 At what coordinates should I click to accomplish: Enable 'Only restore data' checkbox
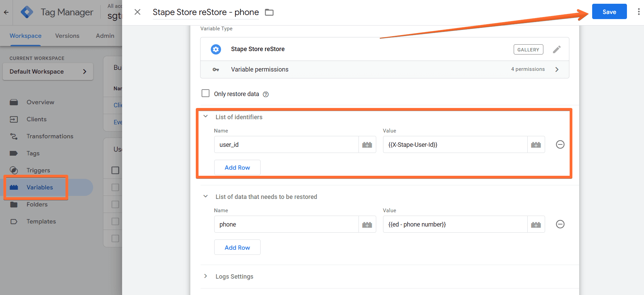click(x=205, y=93)
